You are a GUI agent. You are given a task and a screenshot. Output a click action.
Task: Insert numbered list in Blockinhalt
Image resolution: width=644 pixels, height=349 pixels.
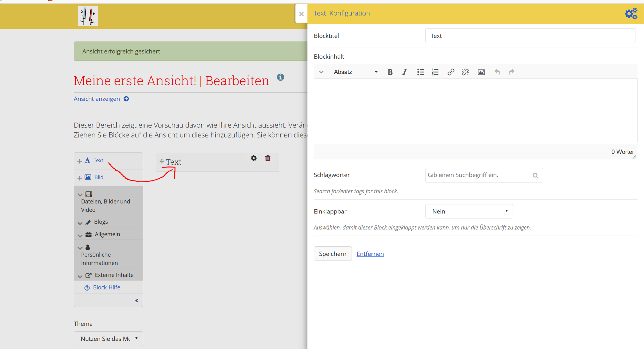pyautogui.click(x=435, y=72)
